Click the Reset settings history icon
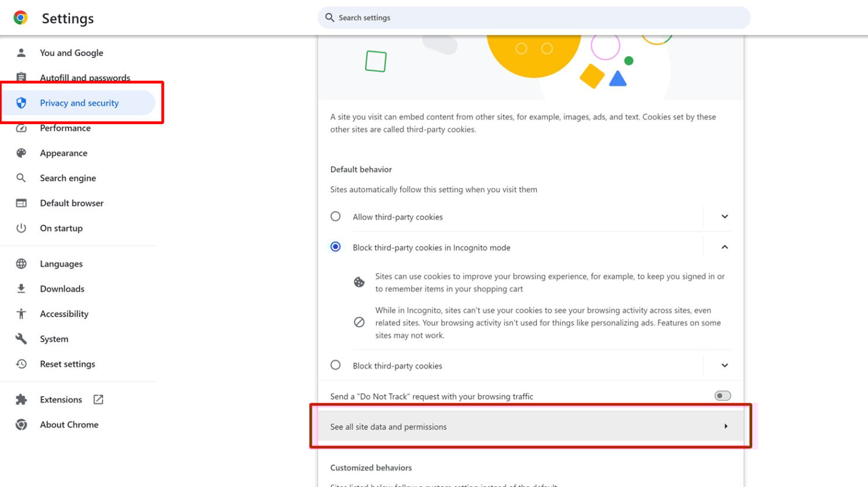Image resolution: width=868 pixels, height=487 pixels. coord(21,363)
